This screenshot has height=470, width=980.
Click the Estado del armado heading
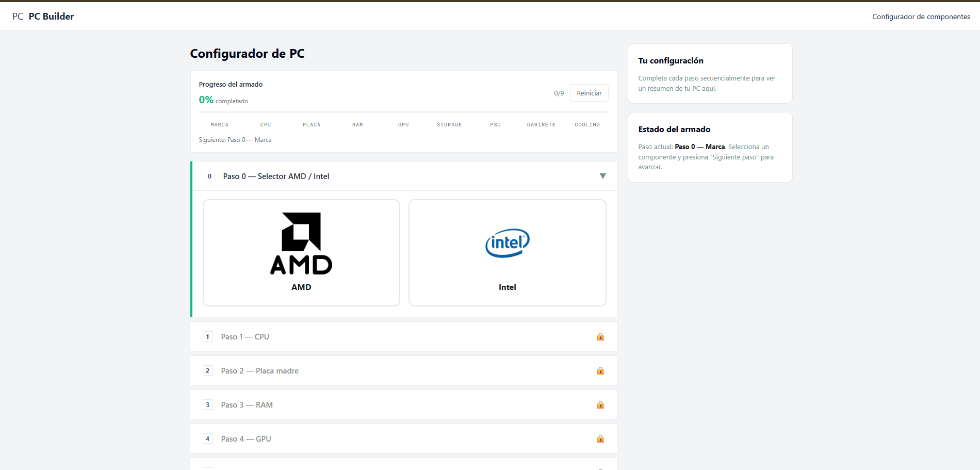click(x=674, y=129)
